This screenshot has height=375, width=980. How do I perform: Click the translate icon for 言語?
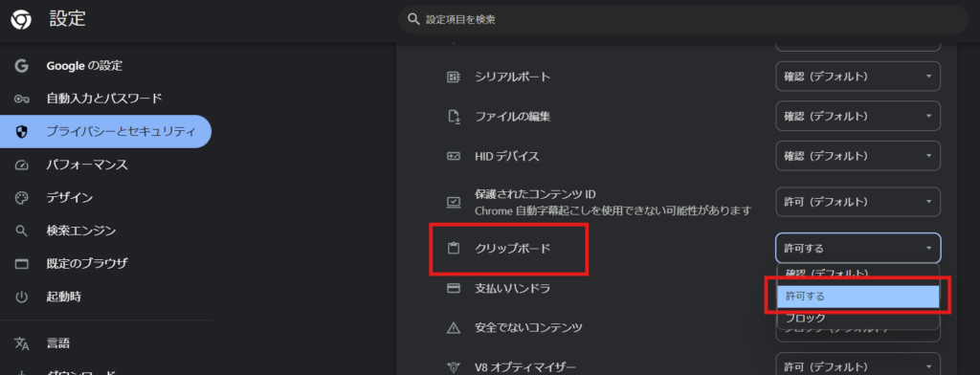22,343
